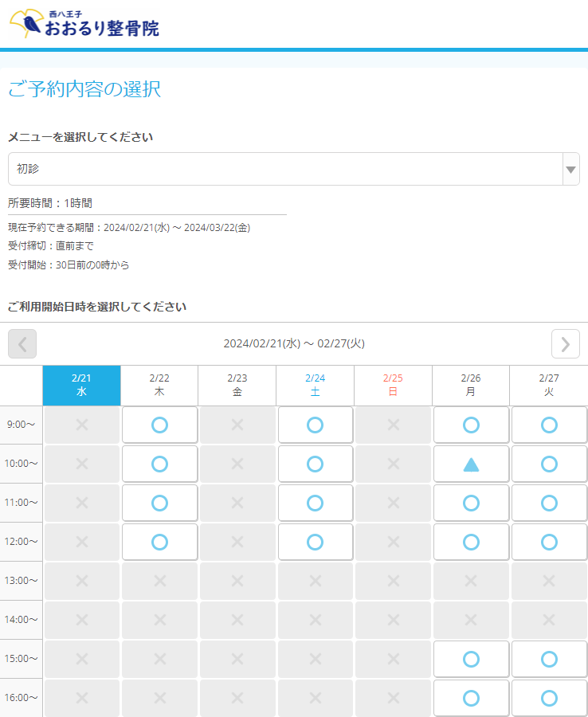Click the 2/25 日 date column header
This screenshot has width=588, height=717.
coord(393,386)
